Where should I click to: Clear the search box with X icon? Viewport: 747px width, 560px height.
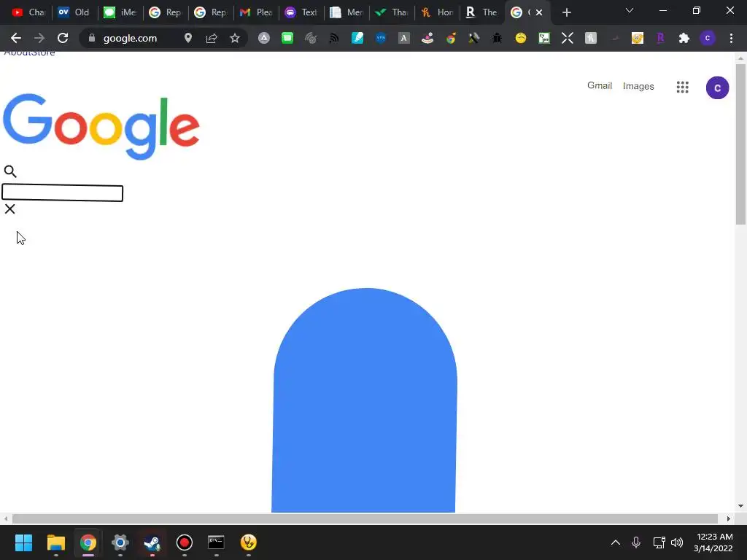(x=9, y=209)
